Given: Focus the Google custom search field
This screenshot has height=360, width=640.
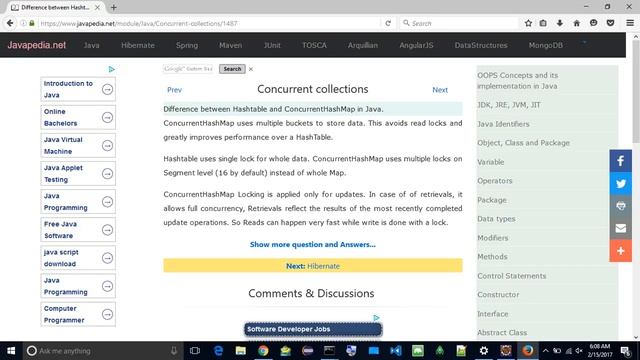Looking at the screenshot, I should 188,69.
